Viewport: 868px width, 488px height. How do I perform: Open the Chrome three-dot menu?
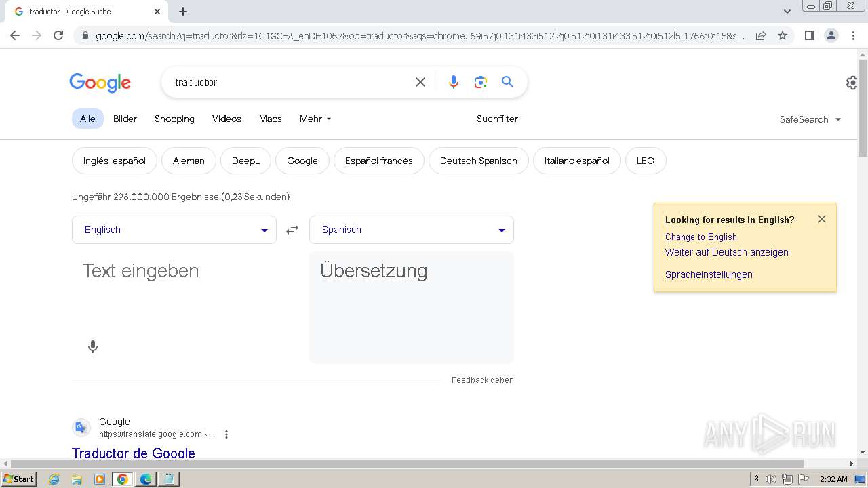tap(854, 35)
